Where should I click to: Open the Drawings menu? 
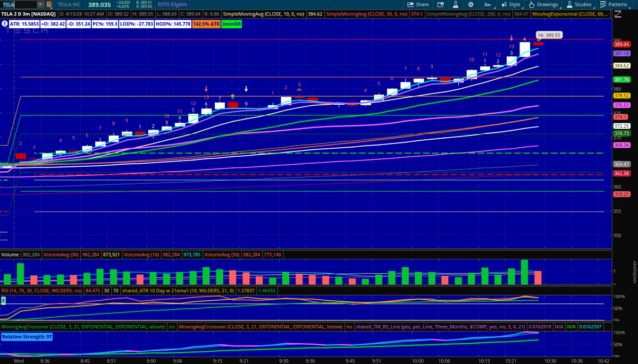543,4
